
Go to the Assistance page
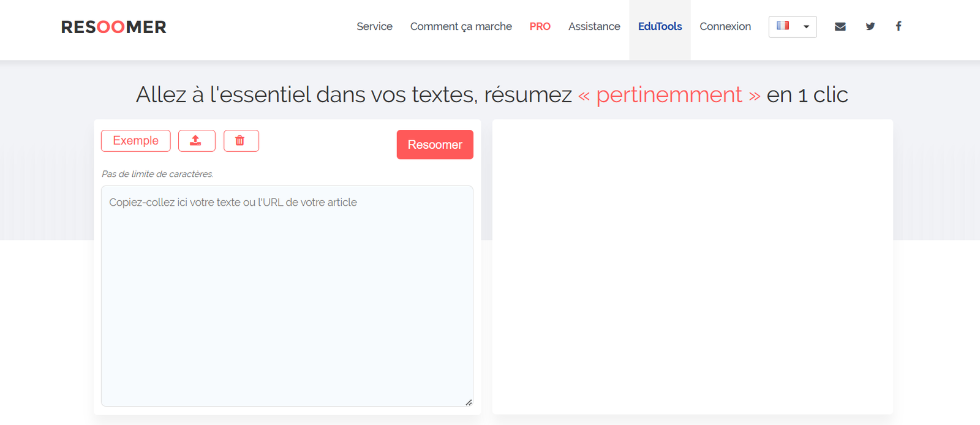pos(594,26)
